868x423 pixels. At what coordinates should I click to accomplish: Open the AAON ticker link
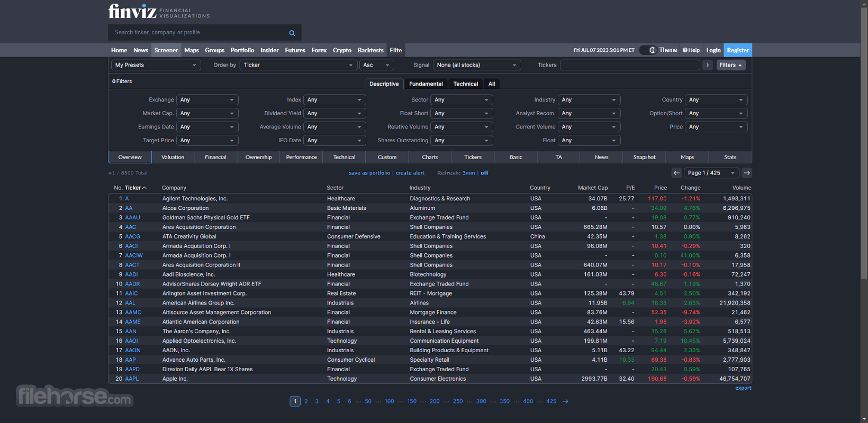[133, 351]
